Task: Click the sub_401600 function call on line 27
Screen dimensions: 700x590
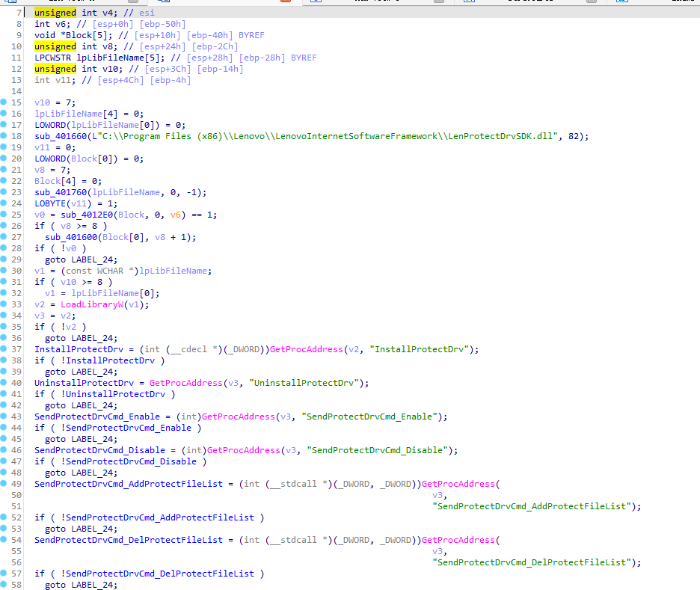Action: pos(72,237)
